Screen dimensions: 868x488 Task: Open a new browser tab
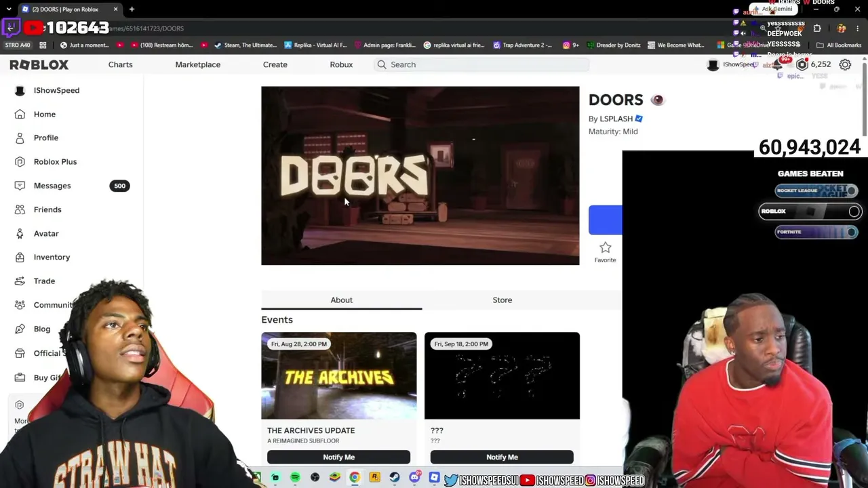(132, 9)
